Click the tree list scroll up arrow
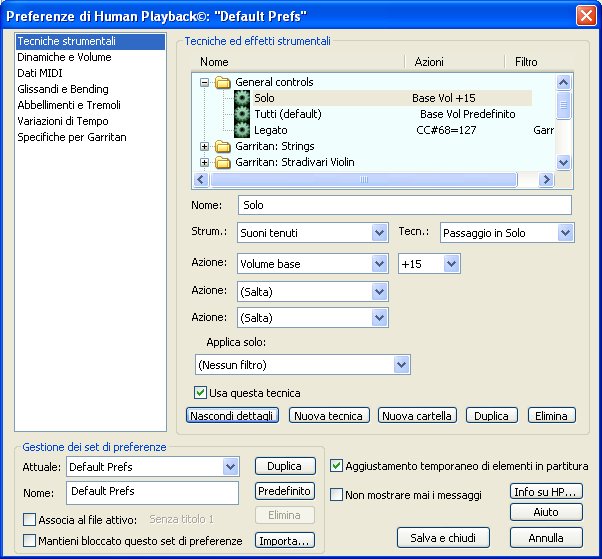 point(563,82)
